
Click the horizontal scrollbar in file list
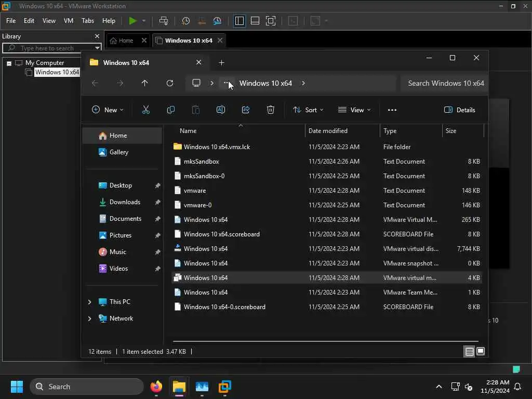(325, 341)
